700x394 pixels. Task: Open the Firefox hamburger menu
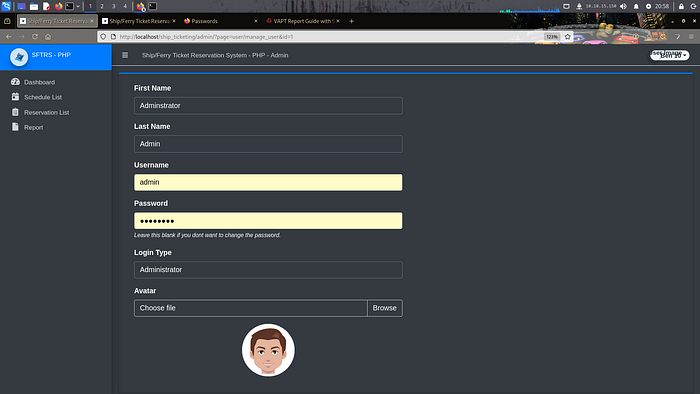(691, 37)
